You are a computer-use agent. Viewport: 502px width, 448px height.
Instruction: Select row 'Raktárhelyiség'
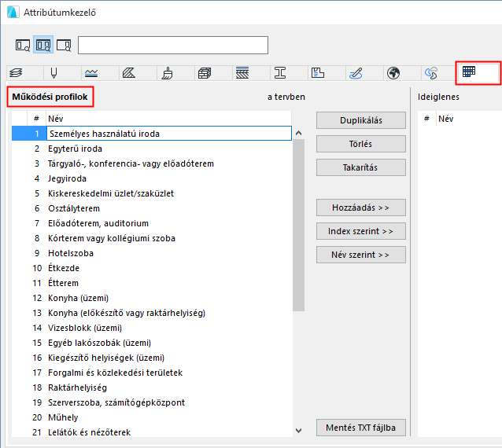152,387
